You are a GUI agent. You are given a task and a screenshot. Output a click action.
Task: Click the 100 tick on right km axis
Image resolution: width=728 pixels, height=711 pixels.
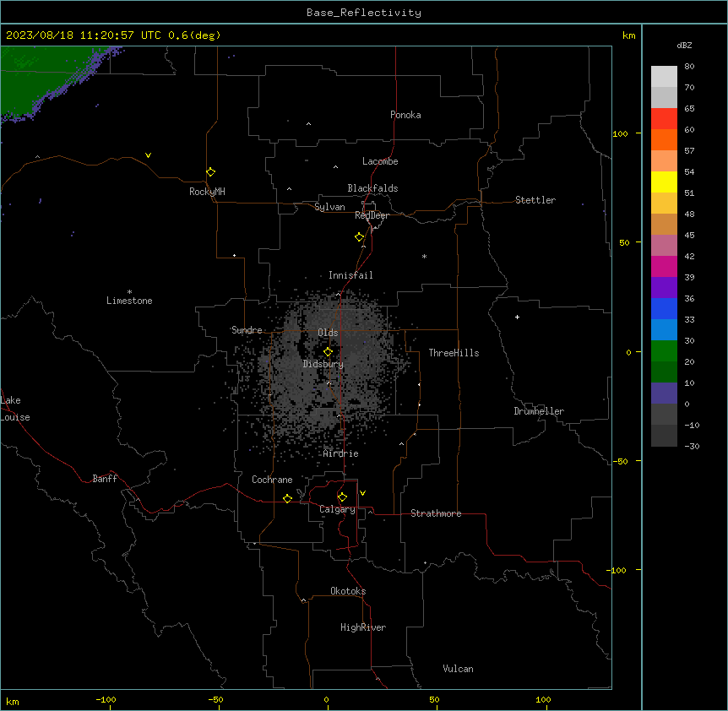pos(620,133)
